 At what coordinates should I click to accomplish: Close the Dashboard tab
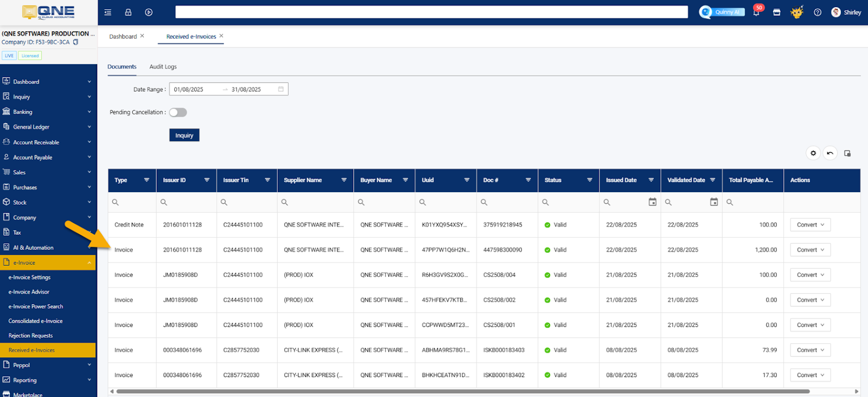[x=142, y=36]
